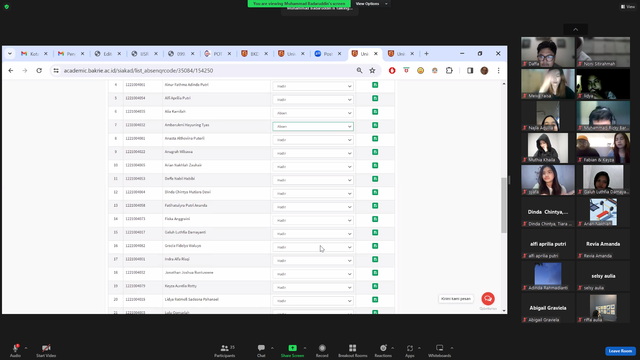Click the red chat bubble widget
This screenshot has width=640, height=360.
pos(488,298)
